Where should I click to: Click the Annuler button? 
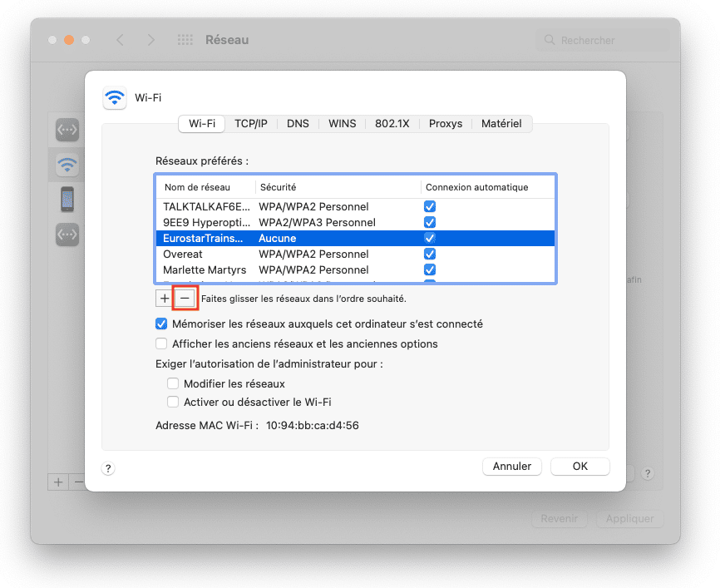(512, 467)
